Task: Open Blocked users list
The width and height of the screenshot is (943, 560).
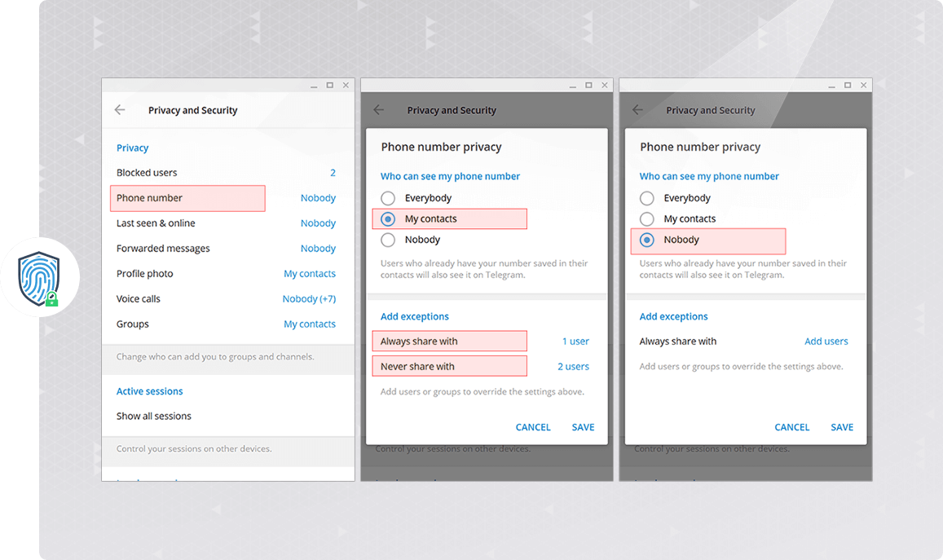Action: click(147, 173)
